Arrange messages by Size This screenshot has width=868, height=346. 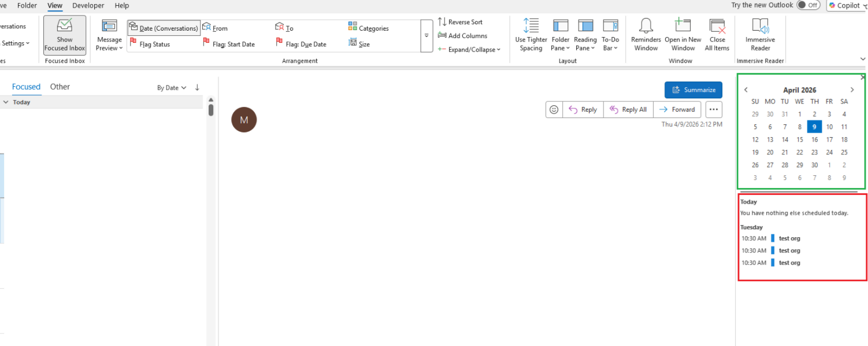[x=359, y=44]
